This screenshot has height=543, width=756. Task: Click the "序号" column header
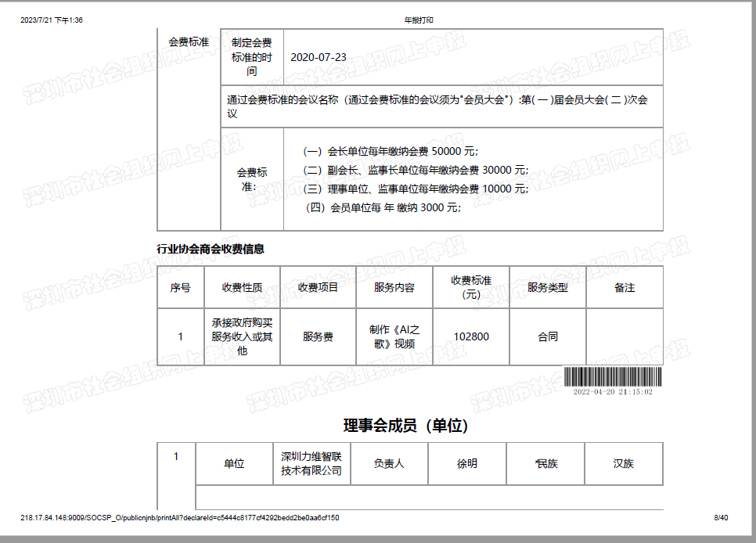point(180,287)
